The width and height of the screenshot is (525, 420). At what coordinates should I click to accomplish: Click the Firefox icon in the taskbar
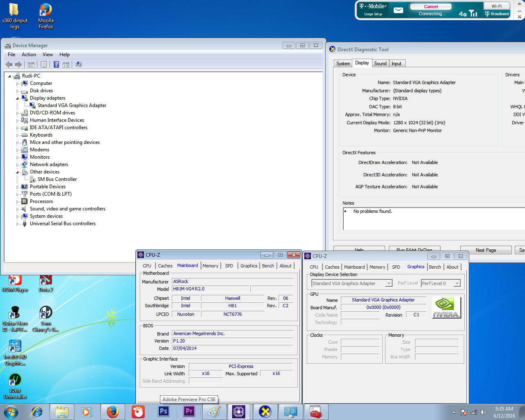(113, 411)
